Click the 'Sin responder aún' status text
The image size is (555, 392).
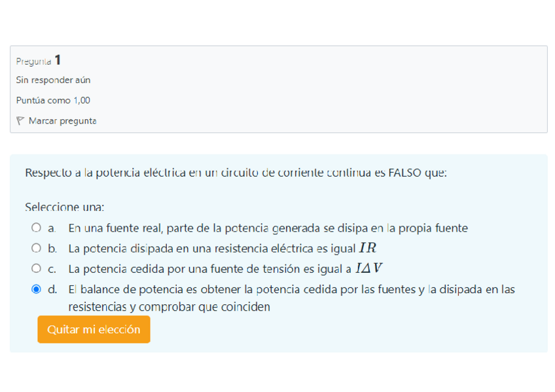point(53,80)
